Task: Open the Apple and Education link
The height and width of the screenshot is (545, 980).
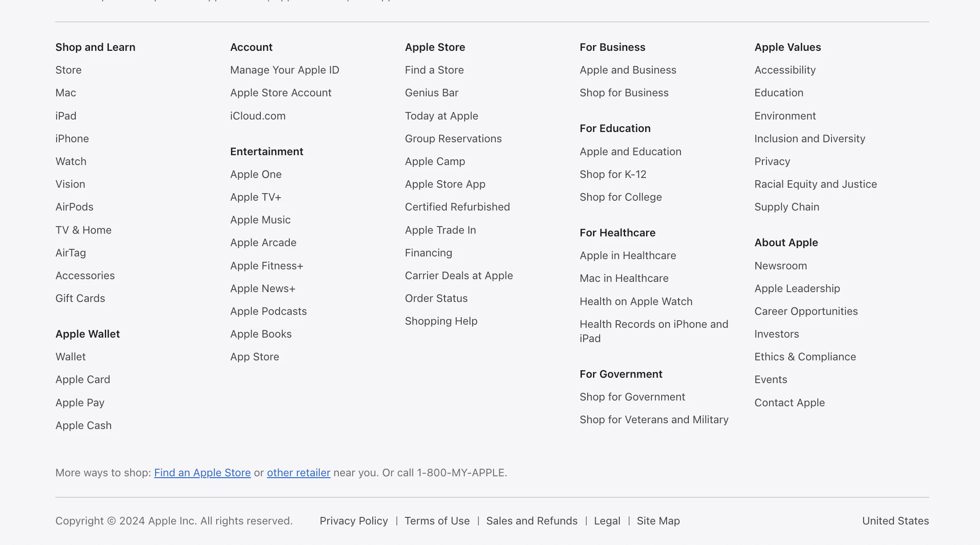Action: [x=630, y=152]
